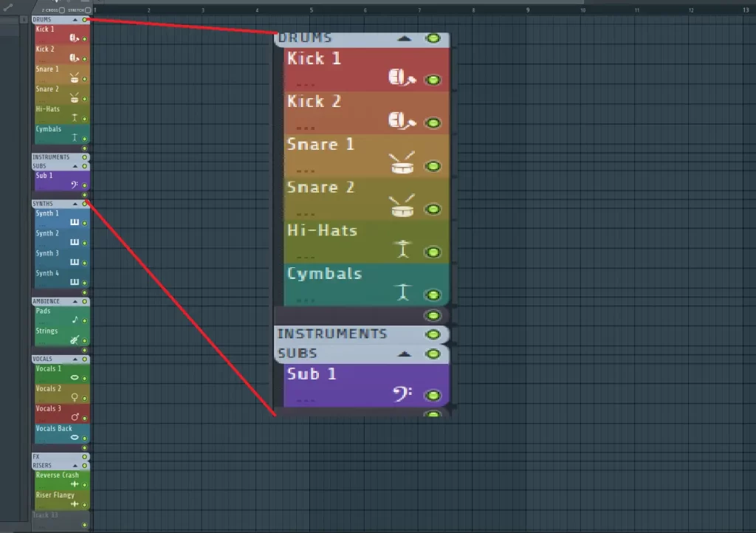Click the kick drum icon on Kick 2 in the left track column
756x533 pixels.
(x=74, y=58)
